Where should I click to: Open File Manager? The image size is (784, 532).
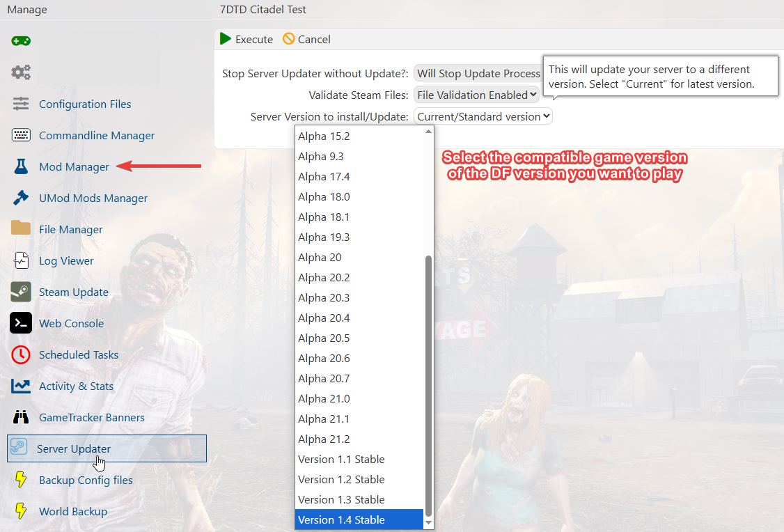(71, 230)
